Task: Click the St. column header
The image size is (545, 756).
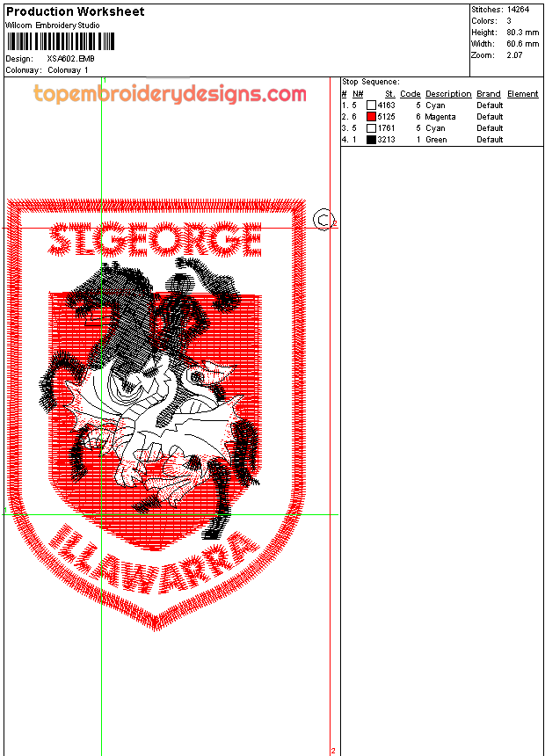Action: tap(390, 94)
